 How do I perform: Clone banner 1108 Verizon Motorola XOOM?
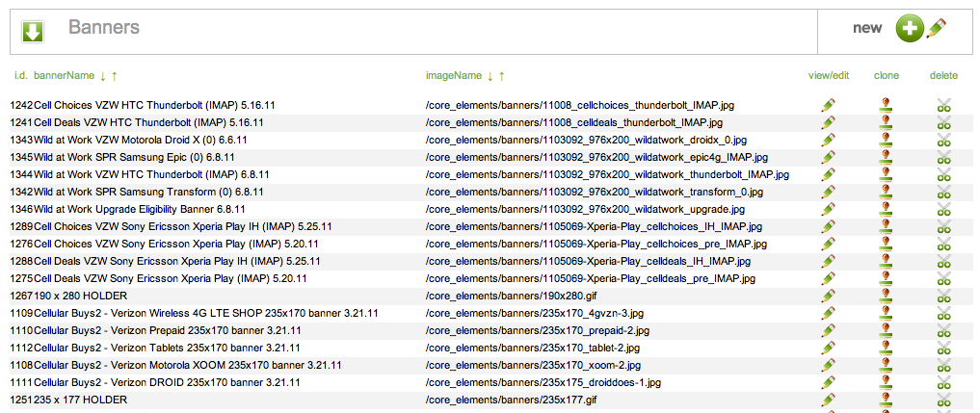click(887, 365)
